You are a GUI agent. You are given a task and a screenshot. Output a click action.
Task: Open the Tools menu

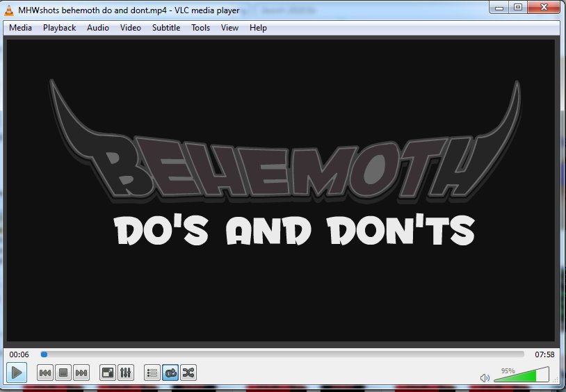pyautogui.click(x=201, y=28)
